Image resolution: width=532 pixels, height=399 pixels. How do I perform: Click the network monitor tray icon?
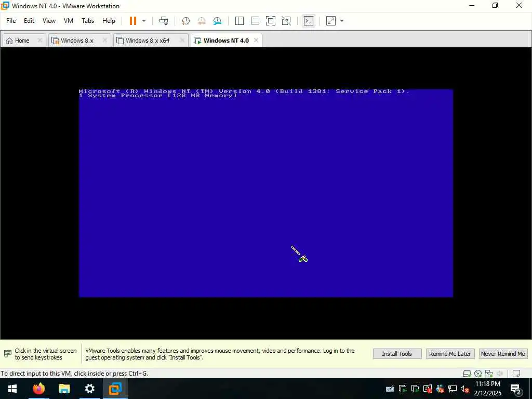[x=453, y=389]
